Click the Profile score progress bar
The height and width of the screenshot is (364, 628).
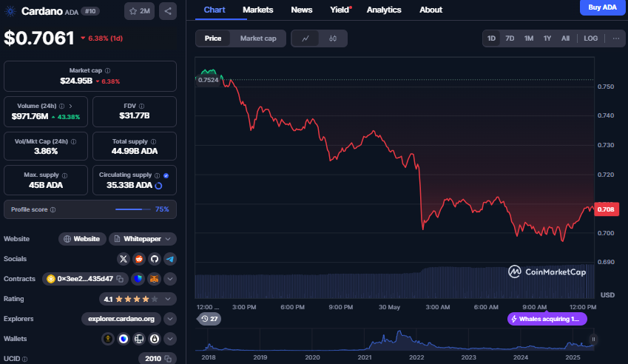(x=132, y=209)
